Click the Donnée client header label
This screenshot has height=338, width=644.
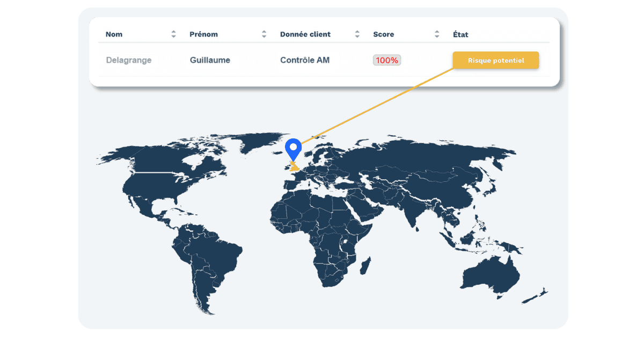coord(305,34)
